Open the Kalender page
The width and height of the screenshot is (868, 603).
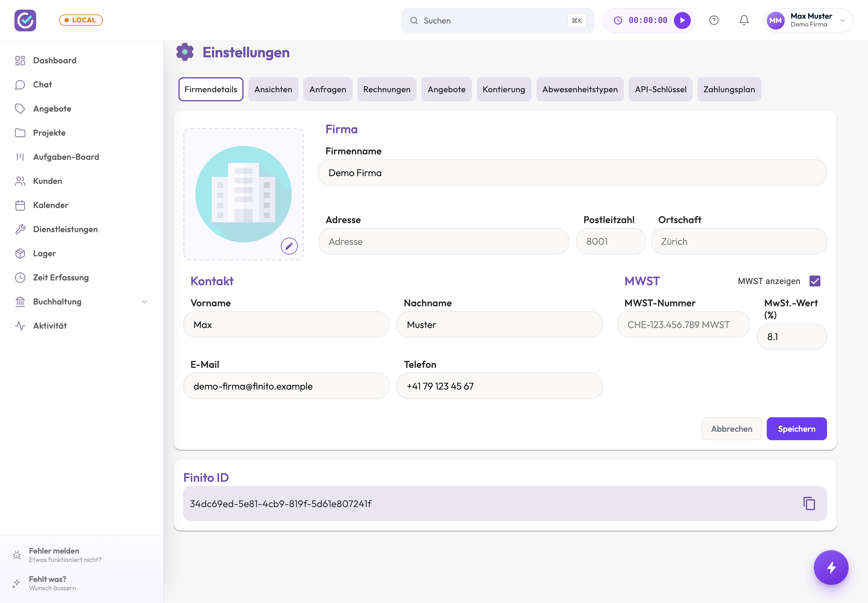click(50, 206)
